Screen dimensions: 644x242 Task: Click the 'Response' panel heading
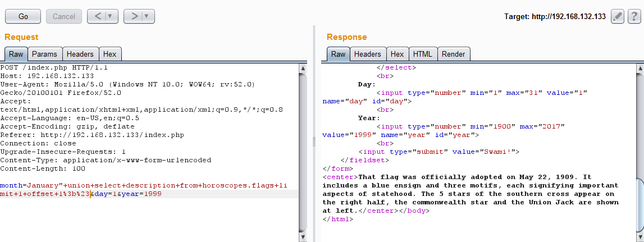pyautogui.click(x=346, y=37)
